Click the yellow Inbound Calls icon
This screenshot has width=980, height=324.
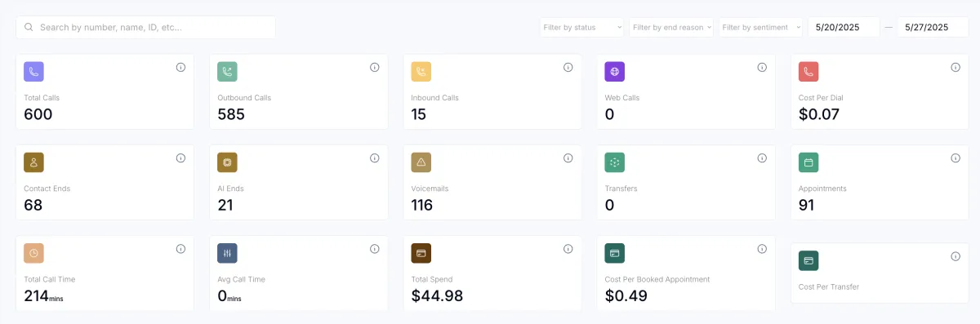[x=421, y=72]
